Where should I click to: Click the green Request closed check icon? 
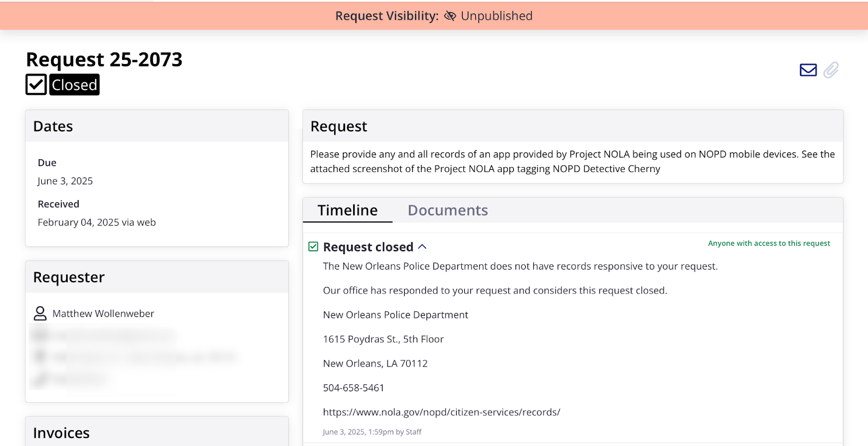point(313,247)
